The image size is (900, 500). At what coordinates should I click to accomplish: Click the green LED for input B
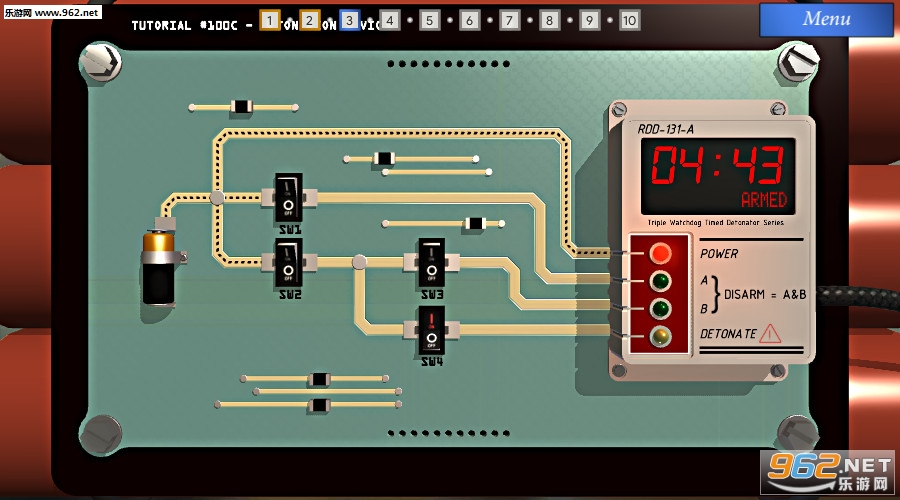click(660, 307)
